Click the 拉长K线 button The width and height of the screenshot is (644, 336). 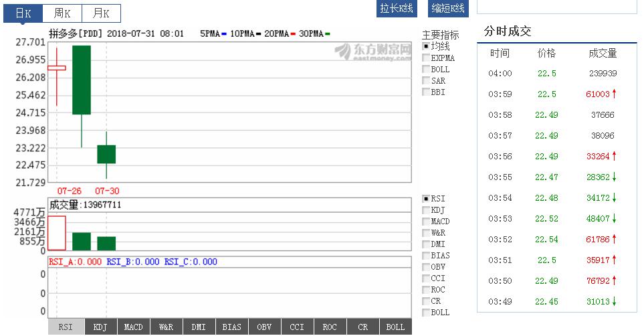tap(397, 8)
